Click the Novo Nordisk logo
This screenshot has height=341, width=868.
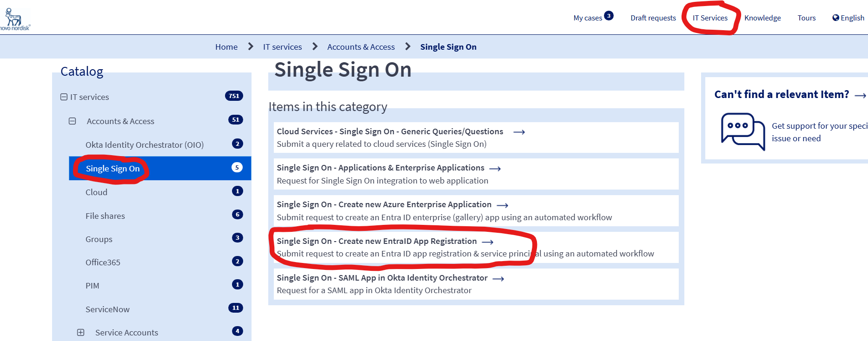point(14,19)
